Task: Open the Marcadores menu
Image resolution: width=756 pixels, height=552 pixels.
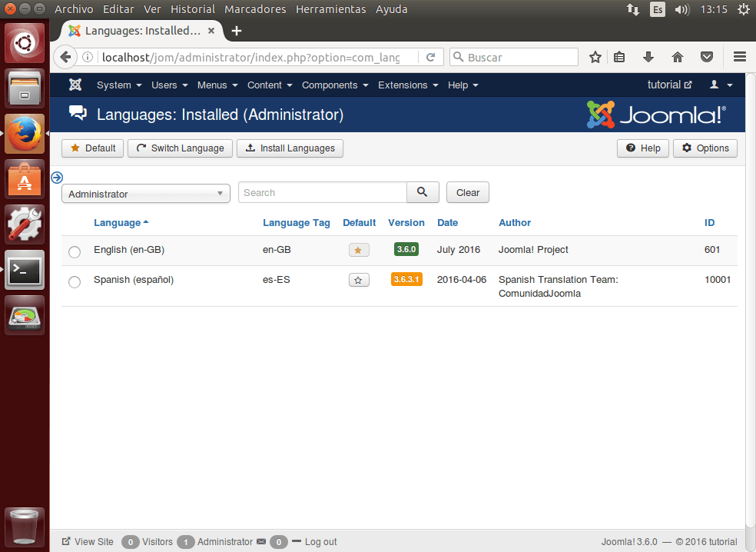Action: tap(255, 9)
